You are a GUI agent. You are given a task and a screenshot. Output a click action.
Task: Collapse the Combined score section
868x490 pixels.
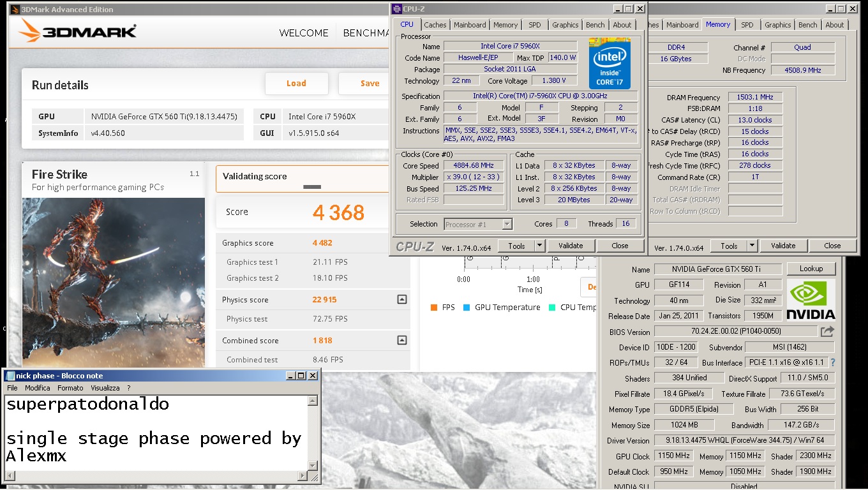point(401,340)
